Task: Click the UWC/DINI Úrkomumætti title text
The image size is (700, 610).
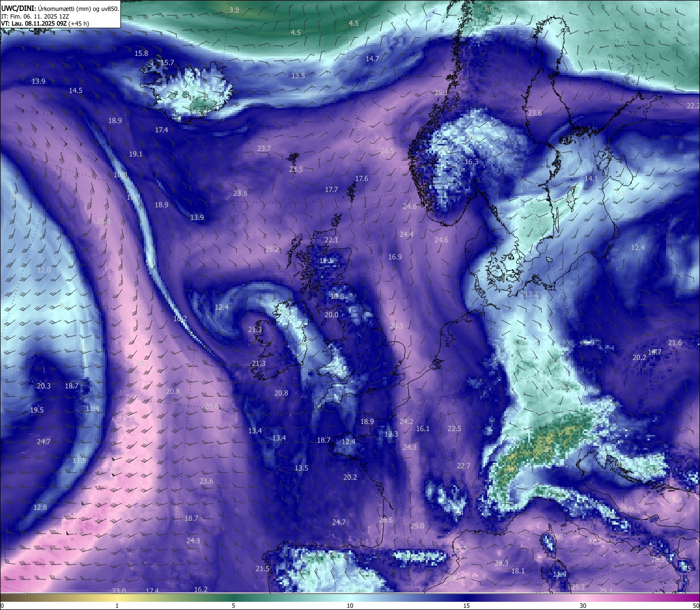Action: point(60,9)
